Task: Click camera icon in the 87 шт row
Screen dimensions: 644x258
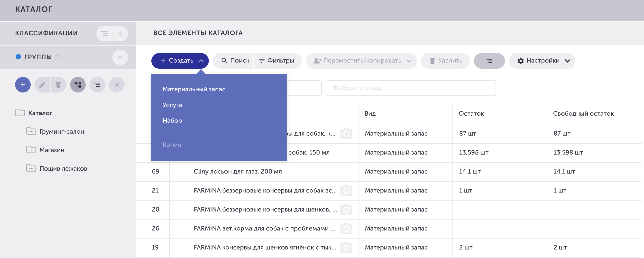Action: click(x=346, y=133)
